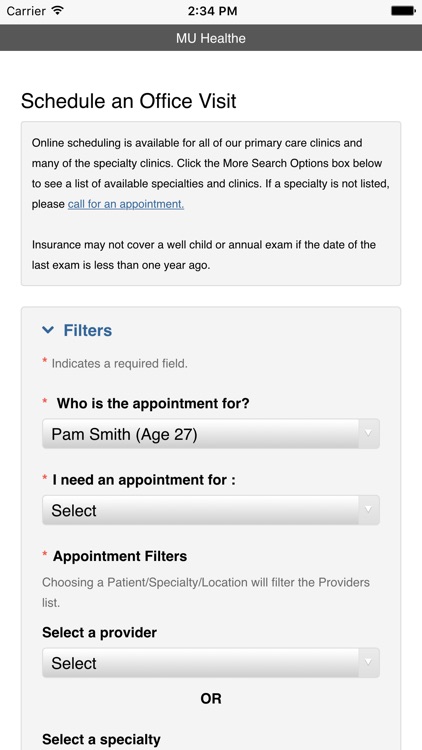Screen dimensions: 422x750
Task: Open the 'I need an appointment for' dropdown
Action: click(211, 510)
